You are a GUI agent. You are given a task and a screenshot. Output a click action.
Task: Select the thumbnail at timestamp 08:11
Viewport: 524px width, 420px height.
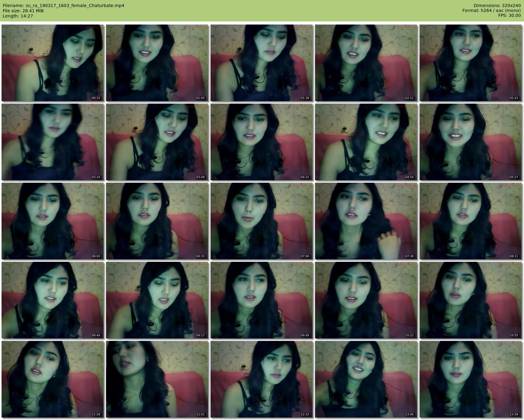pos(471,221)
